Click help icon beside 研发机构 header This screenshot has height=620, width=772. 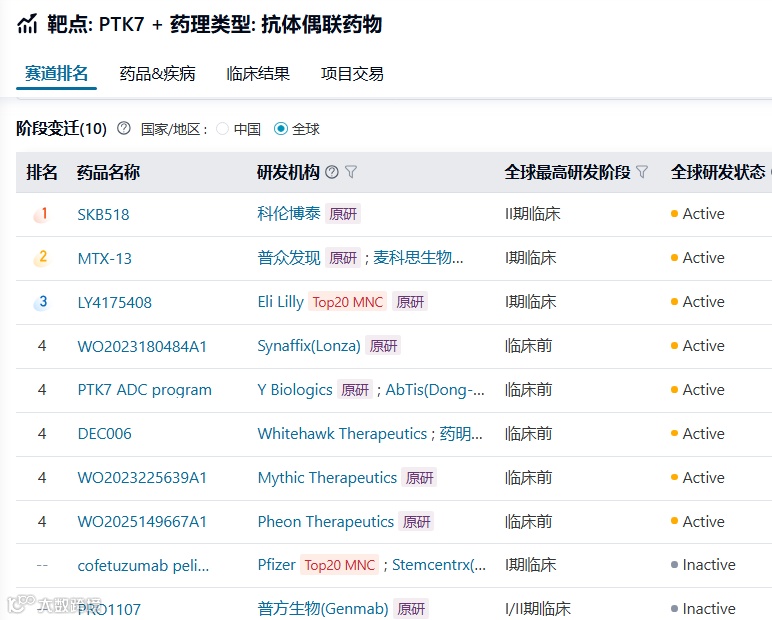[332, 172]
